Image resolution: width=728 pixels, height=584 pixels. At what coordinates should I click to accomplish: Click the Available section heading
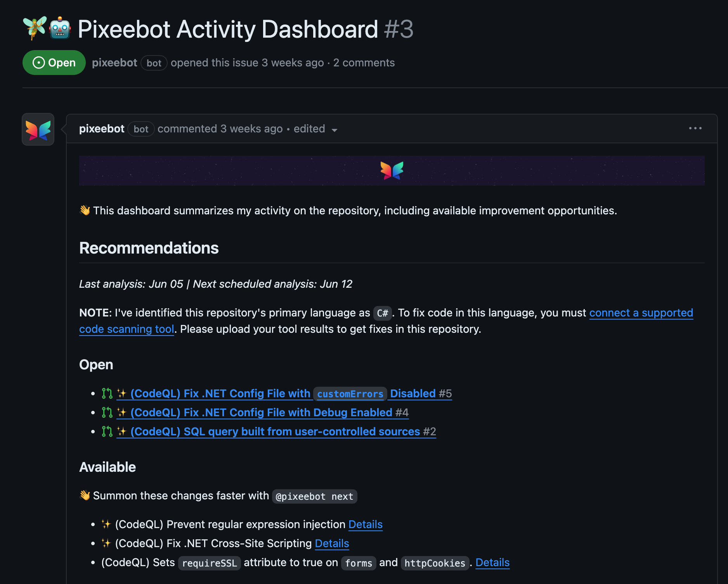point(107,467)
